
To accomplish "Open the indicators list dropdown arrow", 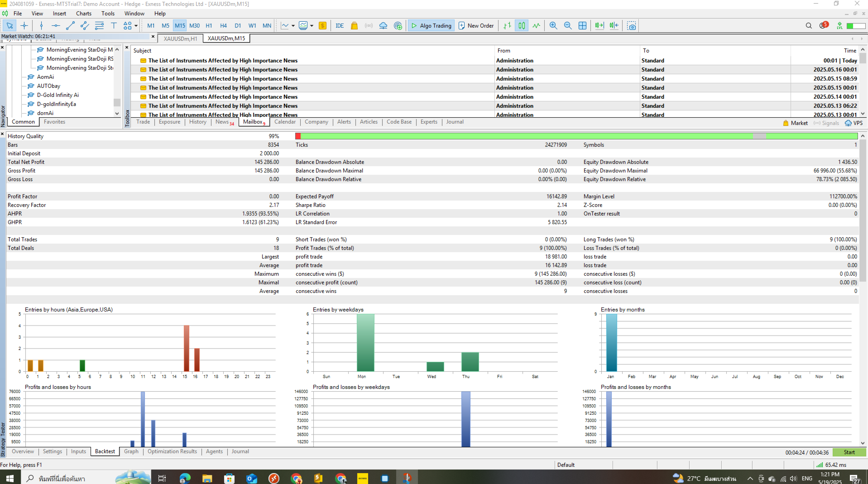I will click(293, 26).
